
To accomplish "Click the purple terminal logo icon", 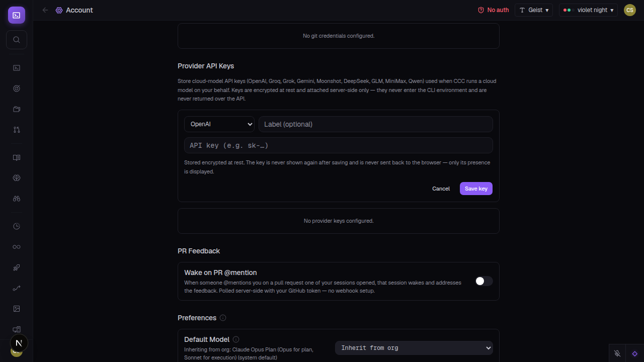I will (17, 15).
